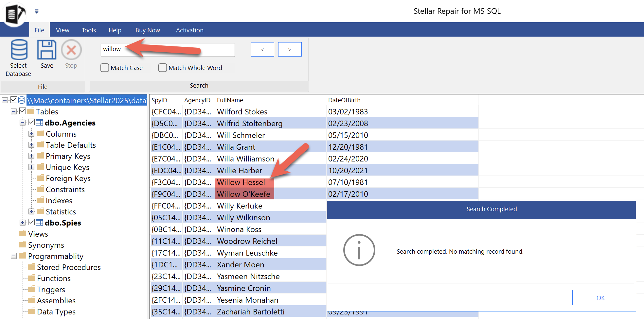This screenshot has width=644, height=319.
Task: Click the Stop icon
Action: pos(71,50)
